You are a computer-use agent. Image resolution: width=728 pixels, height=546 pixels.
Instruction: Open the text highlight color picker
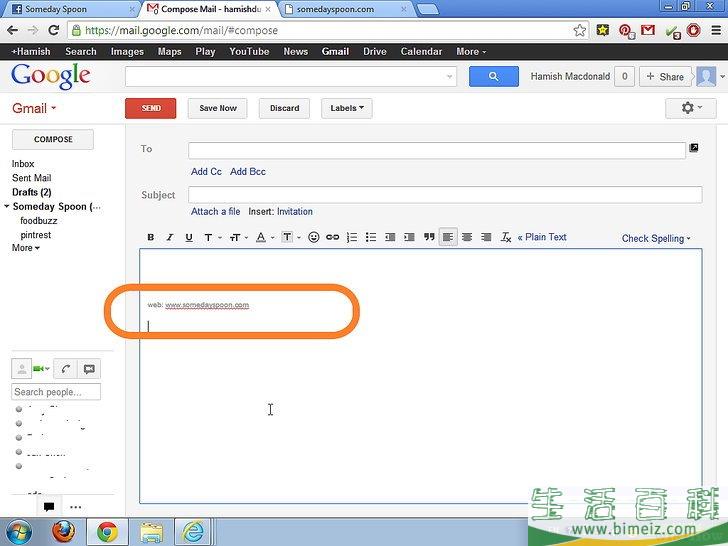coord(291,237)
